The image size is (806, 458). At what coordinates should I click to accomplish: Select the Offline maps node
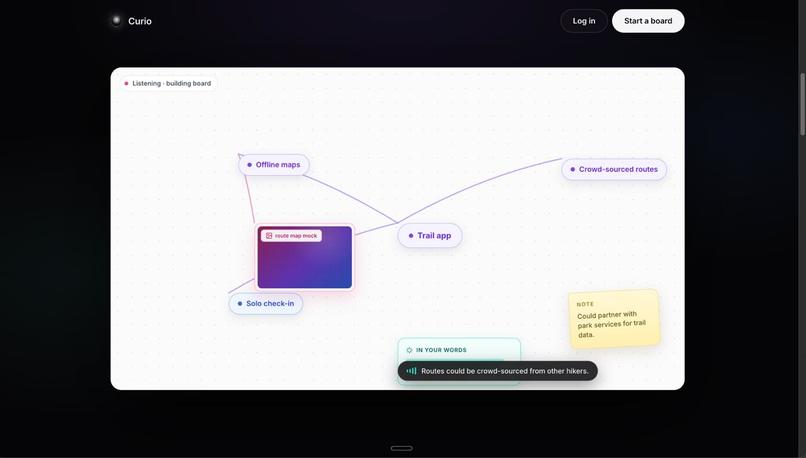[x=274, y=164]
